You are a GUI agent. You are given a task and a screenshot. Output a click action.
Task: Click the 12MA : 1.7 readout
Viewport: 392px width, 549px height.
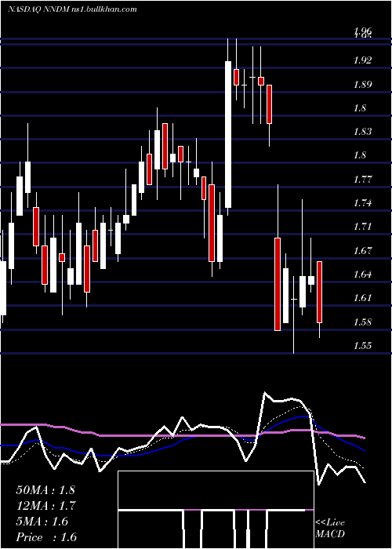pos(45,506)
